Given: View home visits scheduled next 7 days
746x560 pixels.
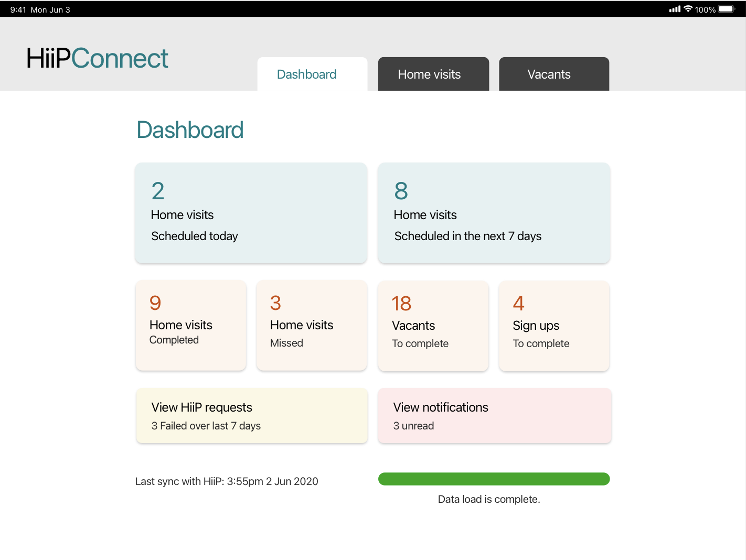Looking at the screenshot, I should pyautogui.click(x=494, y=213).
